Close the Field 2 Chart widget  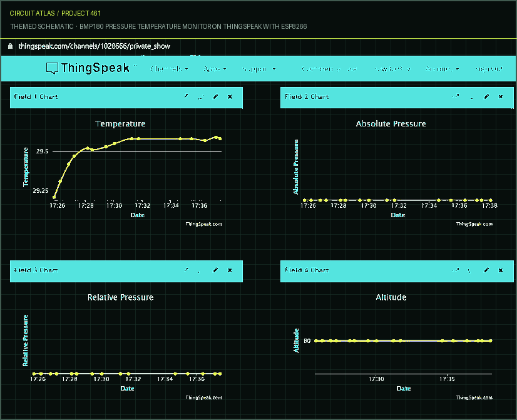click(x=501, y=96)
